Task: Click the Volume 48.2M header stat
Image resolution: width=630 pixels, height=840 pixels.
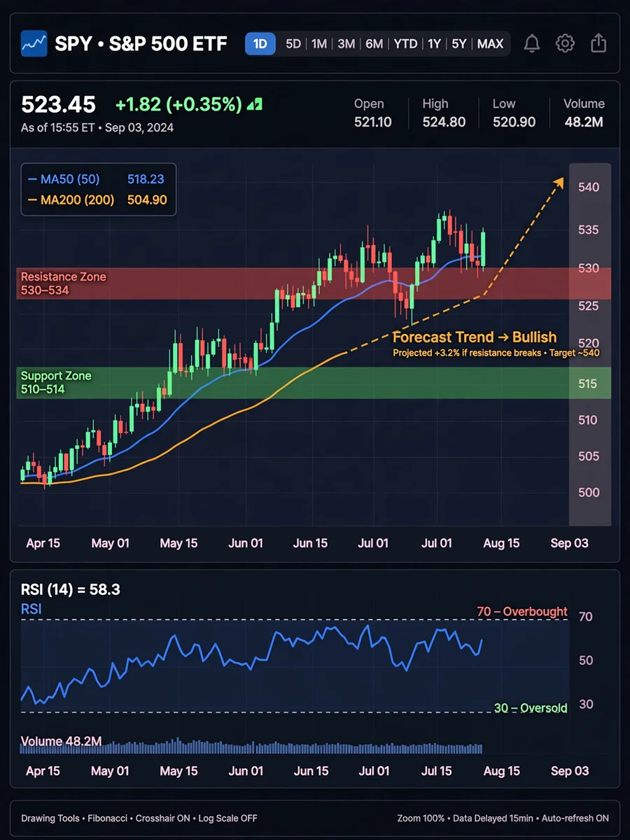Action: click(584, 113)
